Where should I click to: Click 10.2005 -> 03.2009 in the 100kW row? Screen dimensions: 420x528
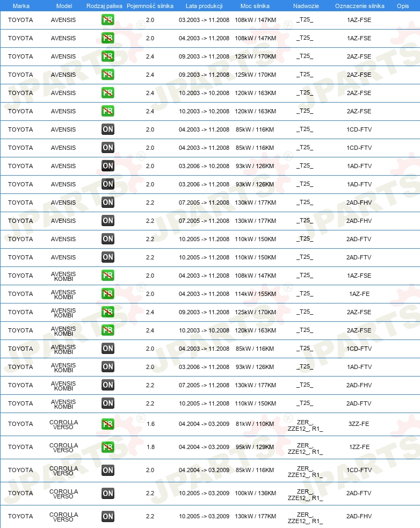pyautogui.click(x=204, y=493)
